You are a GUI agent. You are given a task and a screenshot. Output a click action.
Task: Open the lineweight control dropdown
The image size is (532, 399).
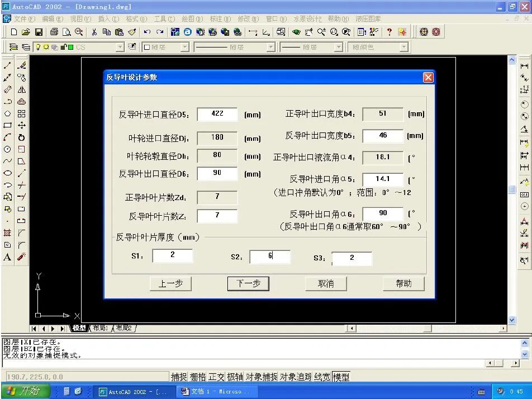point(338,47)
